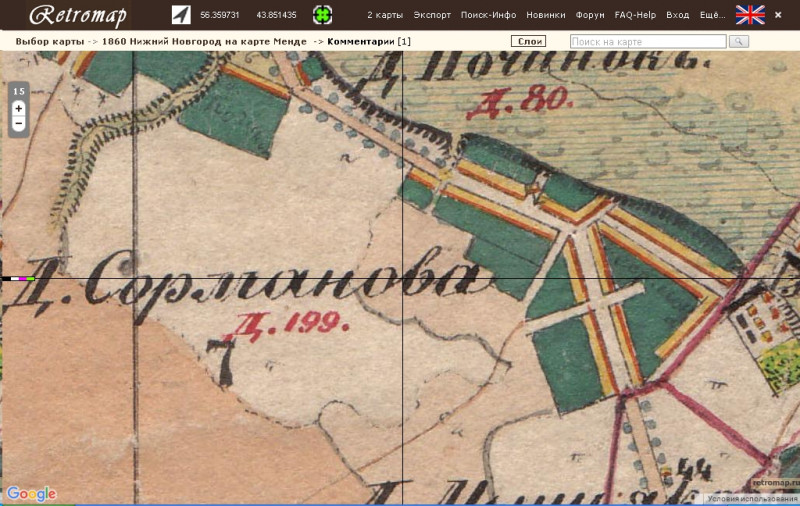Click the geolocation arrow icon
Image resolution: width=800 pixels, height=506 pixels.
pos(181,15)
